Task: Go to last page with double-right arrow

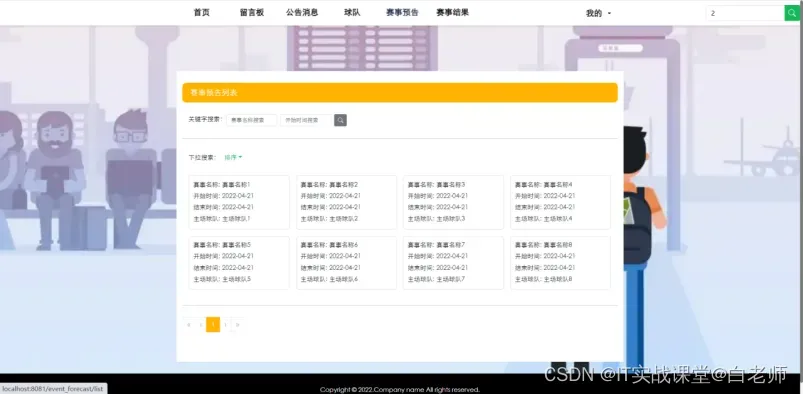Action: pos(237,324)
